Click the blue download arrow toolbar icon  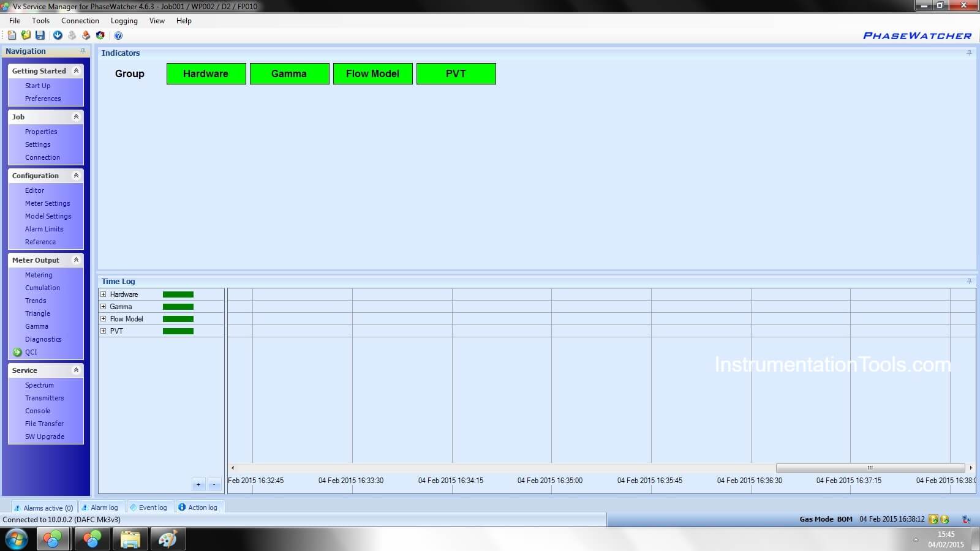tap(58, 36)
